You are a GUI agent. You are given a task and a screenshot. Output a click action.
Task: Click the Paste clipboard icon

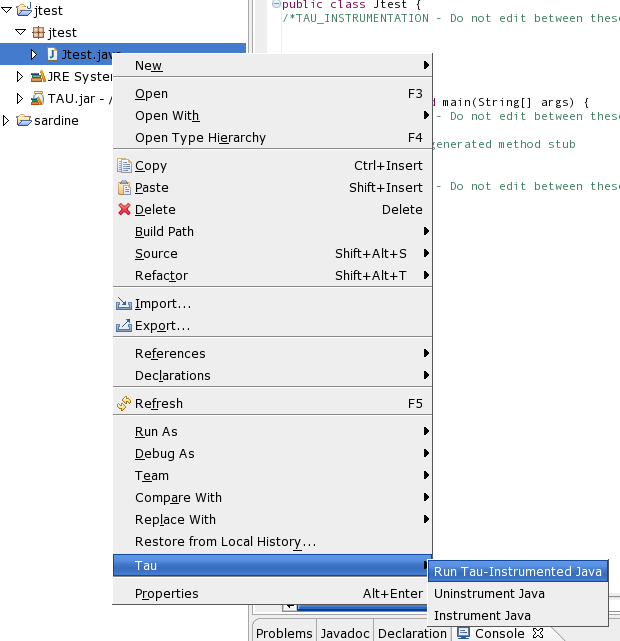point(124,188)
